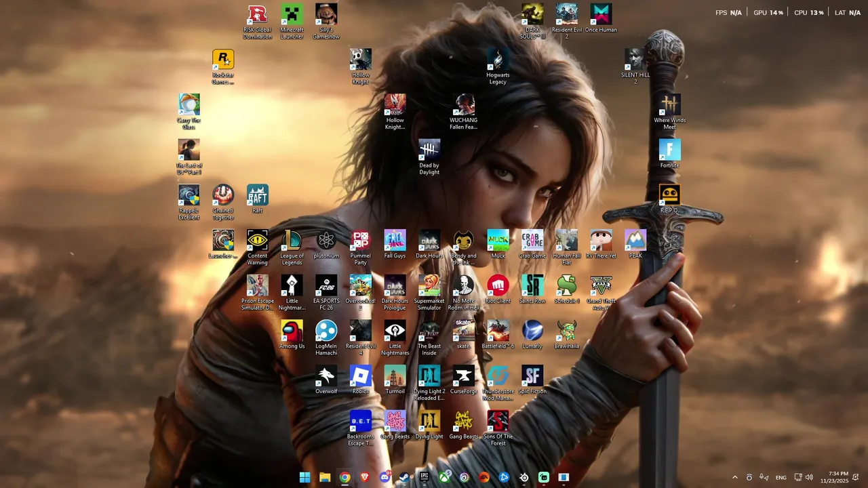The height and width of the screenshot is (488, 868).
Task: Open Epic Games Launcher in taskbar
Action: click(425, 477)
